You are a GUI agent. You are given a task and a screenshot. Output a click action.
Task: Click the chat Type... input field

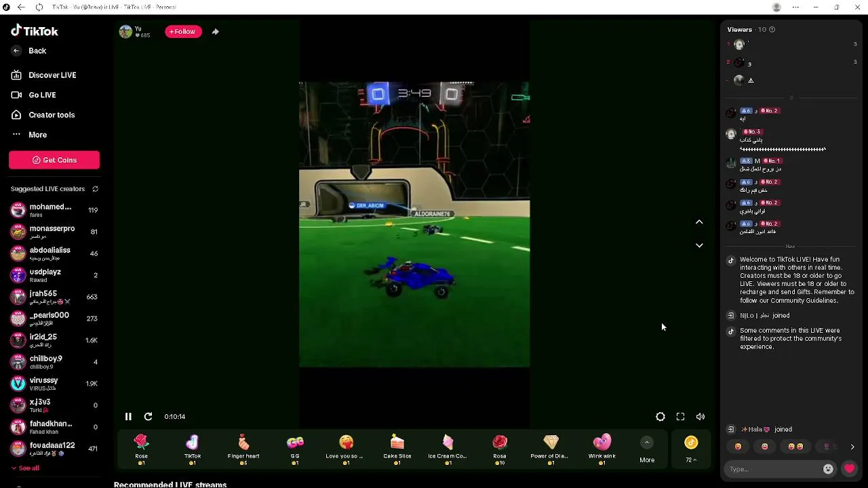point(774,469)
